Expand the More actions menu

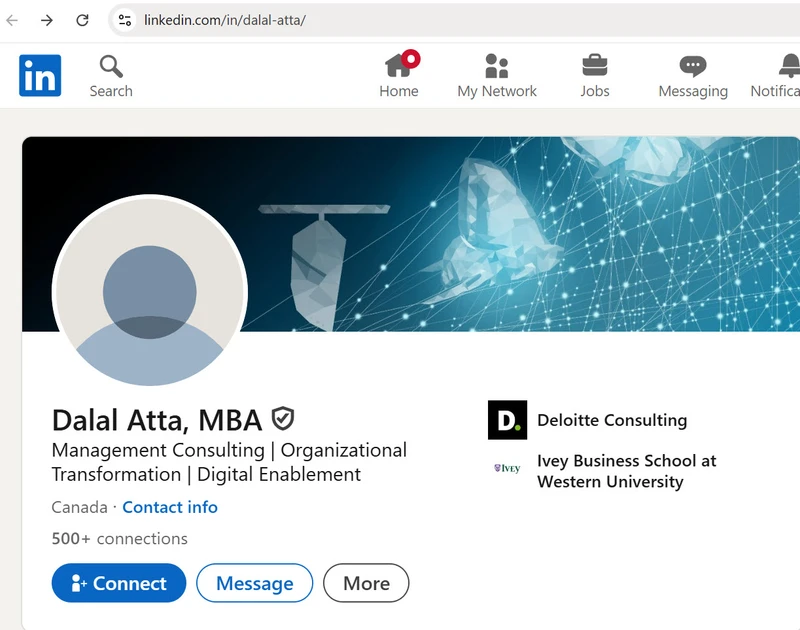click(366, 583)
